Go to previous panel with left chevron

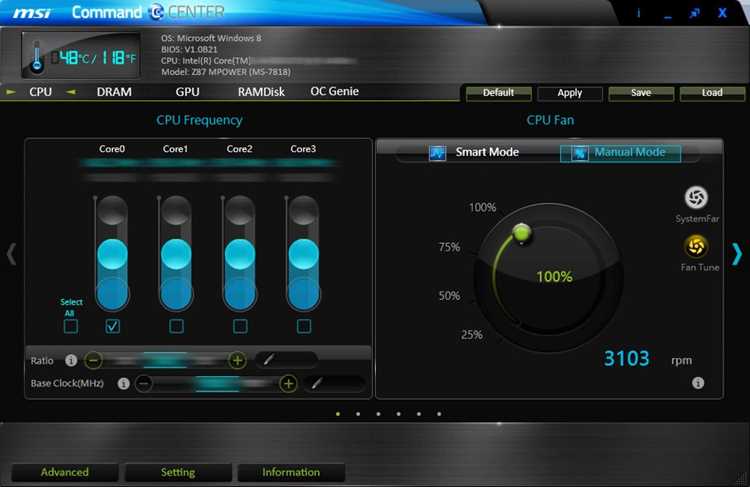click(x=11, y=254)
